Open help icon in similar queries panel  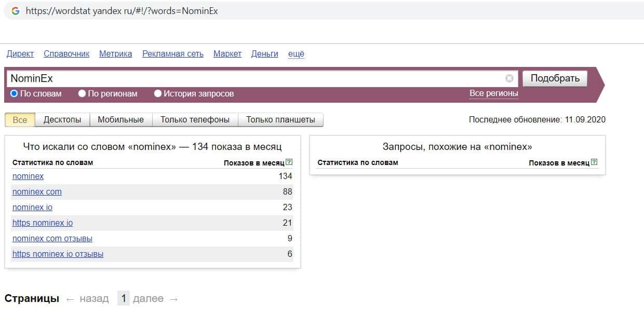(594, 162)
